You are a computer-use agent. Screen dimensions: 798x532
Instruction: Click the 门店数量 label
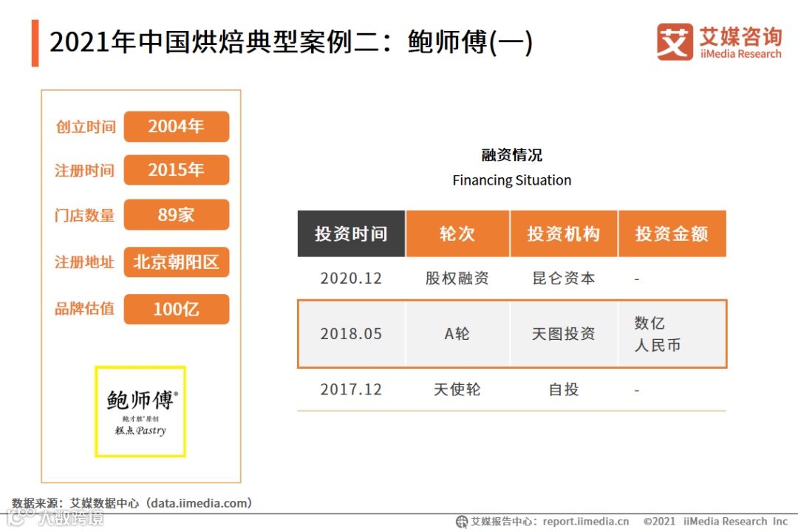(85, 215)
